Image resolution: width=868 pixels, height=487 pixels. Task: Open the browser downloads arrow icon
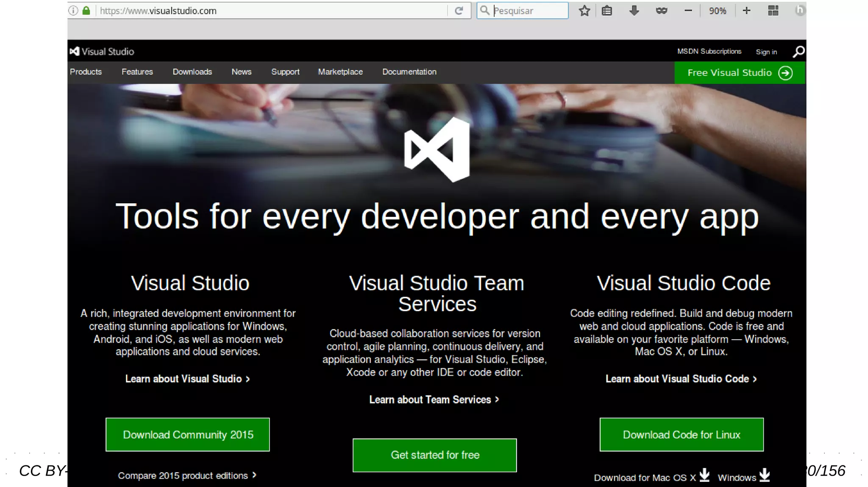click(x=634, y=11)
